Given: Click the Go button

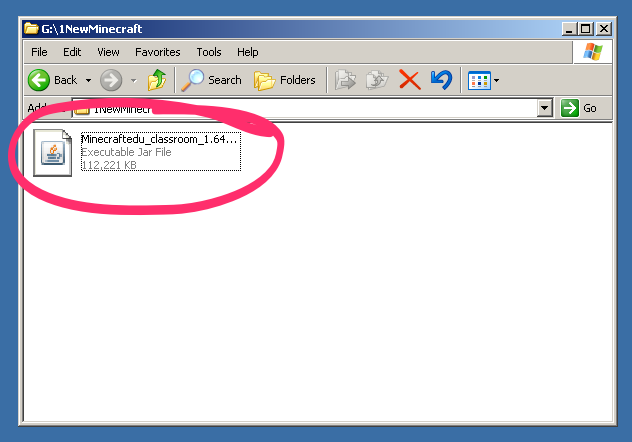Looking at the screenshot, I should (x=579, y=108).
